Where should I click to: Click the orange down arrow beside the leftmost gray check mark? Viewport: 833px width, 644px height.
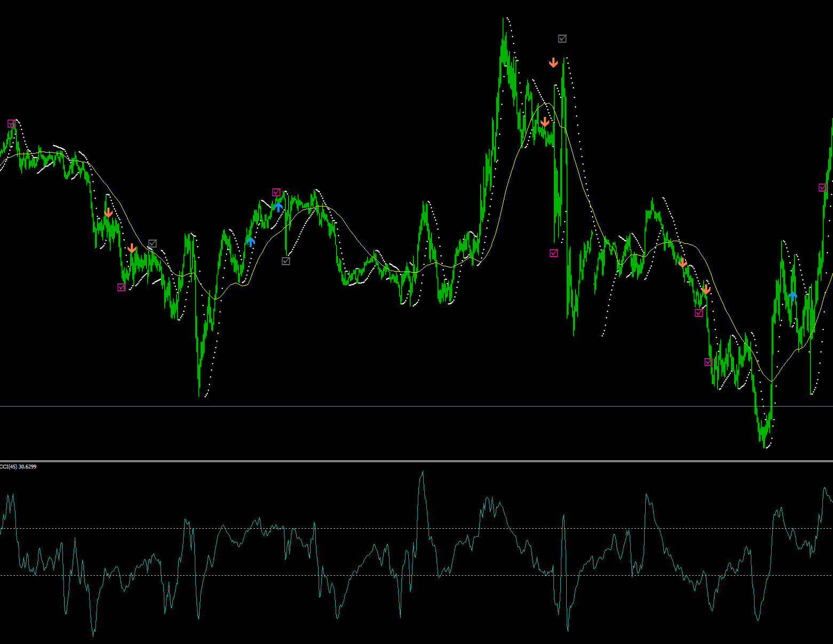coord(132,248)
